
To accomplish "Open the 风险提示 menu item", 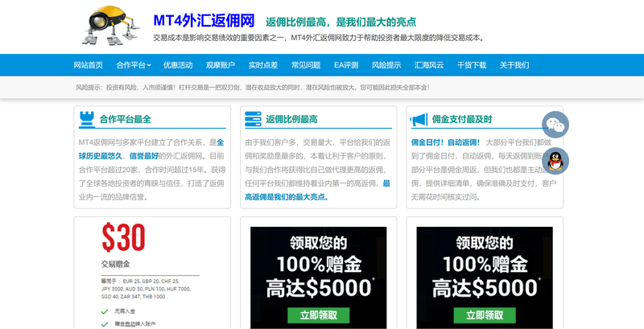I will tap(386, 65).
